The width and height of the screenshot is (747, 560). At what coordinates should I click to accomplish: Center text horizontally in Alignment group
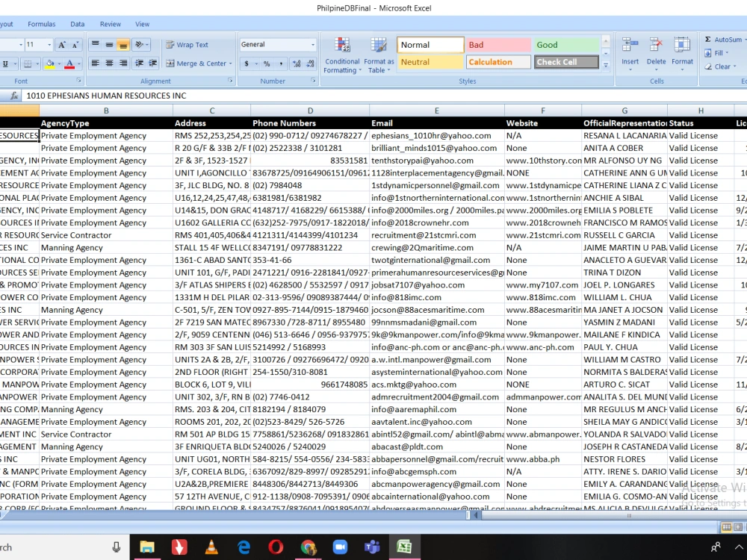coord(109,63)
